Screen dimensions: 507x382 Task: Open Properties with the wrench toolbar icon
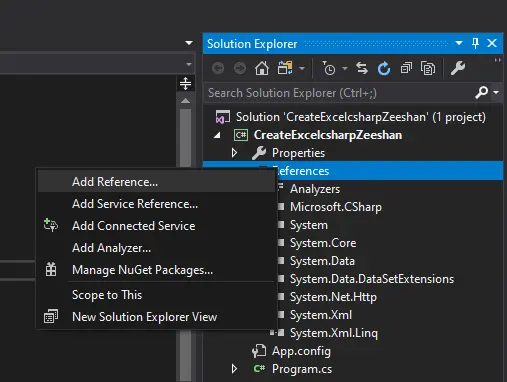458,68
